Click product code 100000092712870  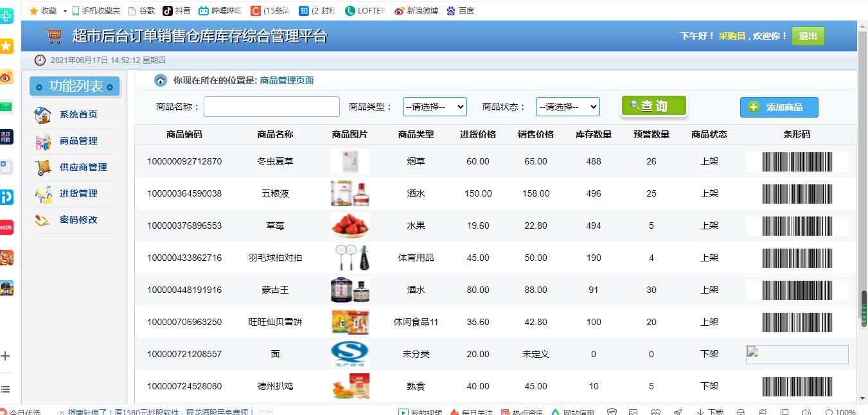click(x=184, y=161)
